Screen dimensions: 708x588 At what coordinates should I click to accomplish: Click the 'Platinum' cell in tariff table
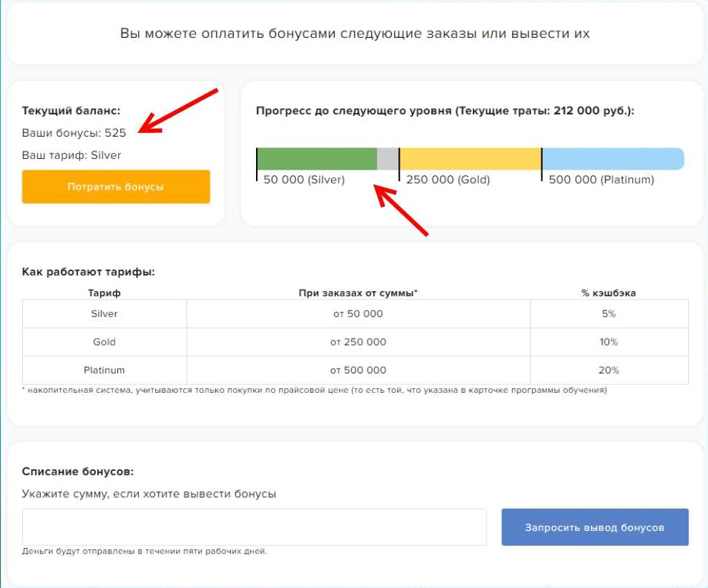coord(104,371)
